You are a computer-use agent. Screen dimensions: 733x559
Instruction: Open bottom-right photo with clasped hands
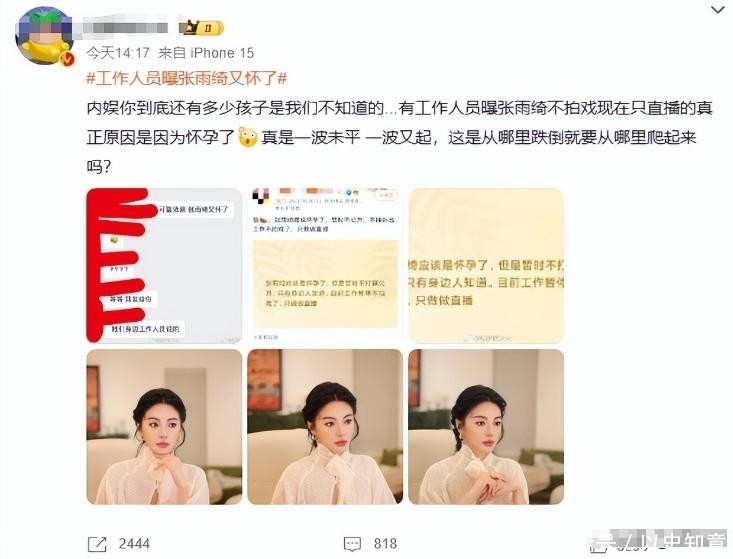coord(486,427)
